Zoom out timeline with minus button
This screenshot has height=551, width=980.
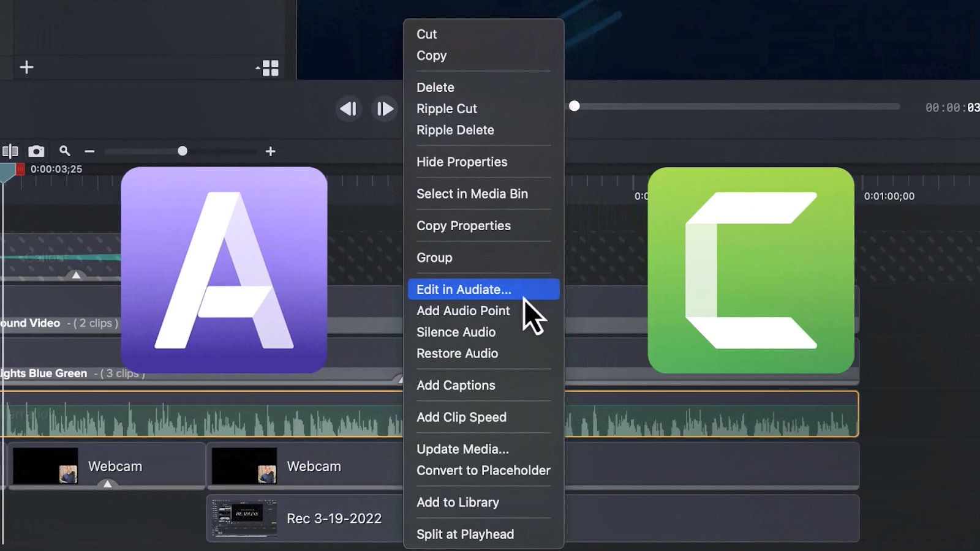click(x=90, y=151)
